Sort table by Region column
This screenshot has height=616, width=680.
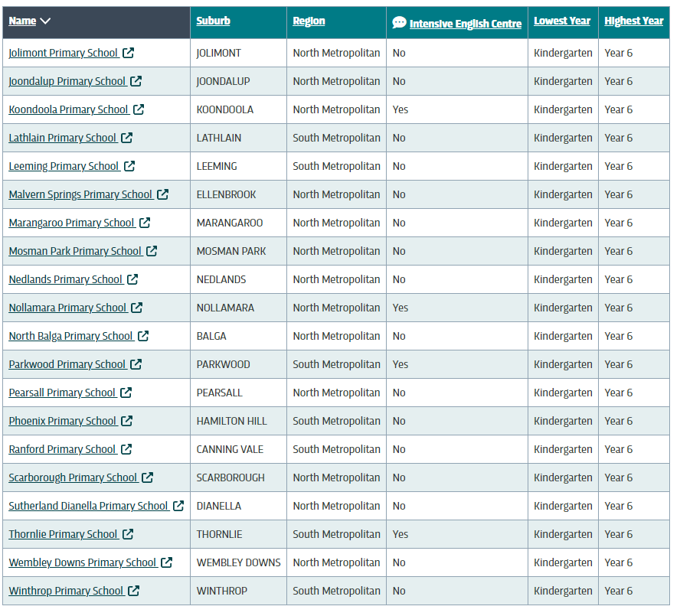(x=309, y=21)
